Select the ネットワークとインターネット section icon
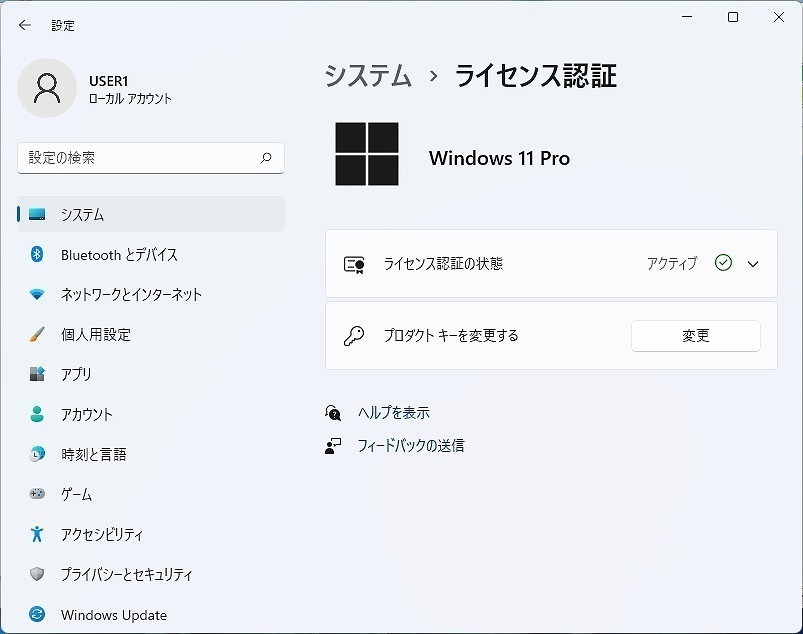803x634 pixels. click(36, 295)
